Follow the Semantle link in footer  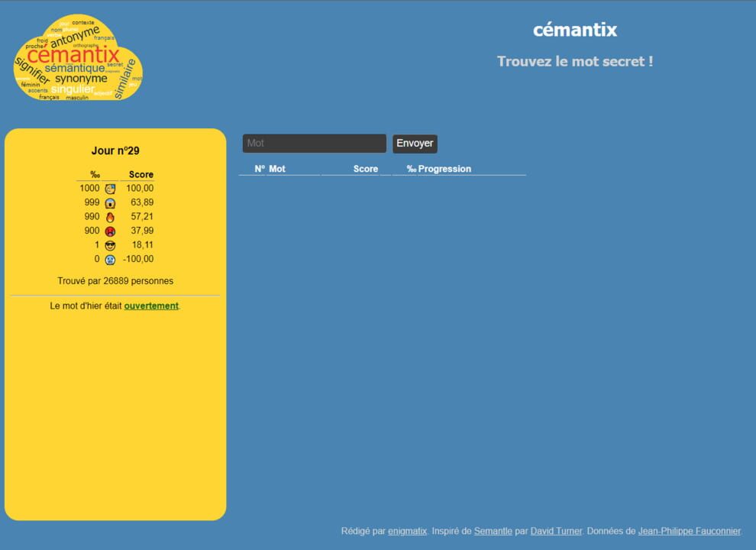(x=489, y=531)
